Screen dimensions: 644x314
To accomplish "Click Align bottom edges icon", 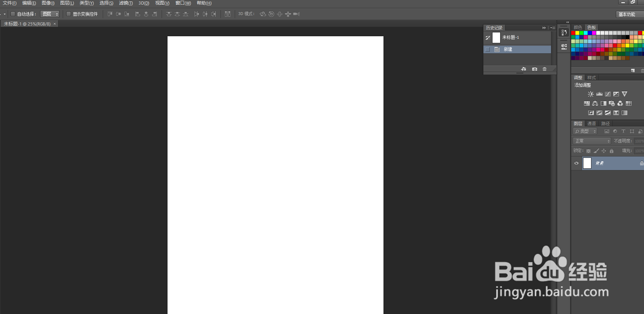I will (x=127, y=14).
